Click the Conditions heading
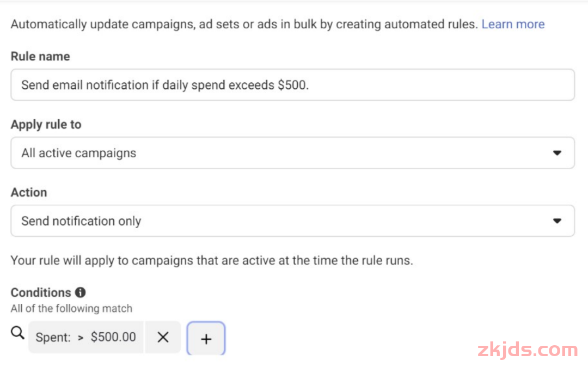 (x=41, y=292)
